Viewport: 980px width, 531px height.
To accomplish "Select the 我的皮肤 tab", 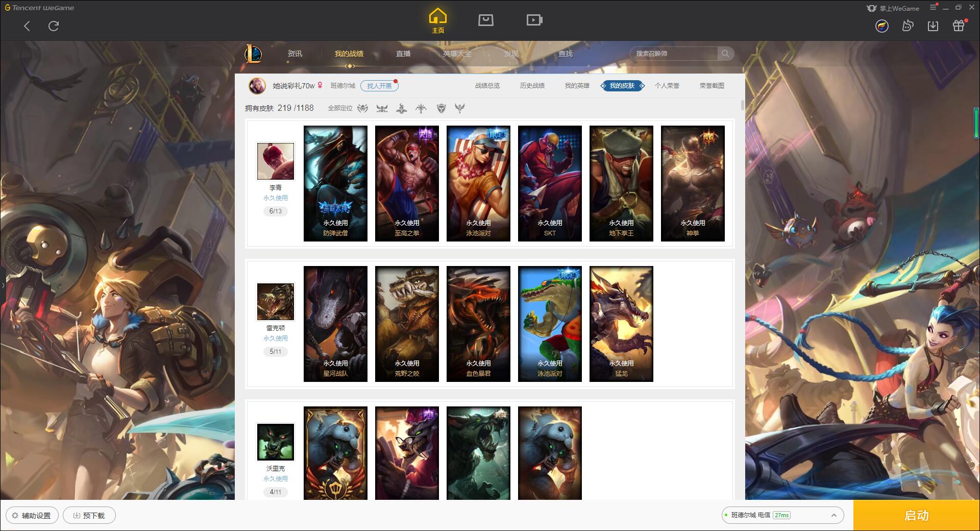I will point(622,86).
